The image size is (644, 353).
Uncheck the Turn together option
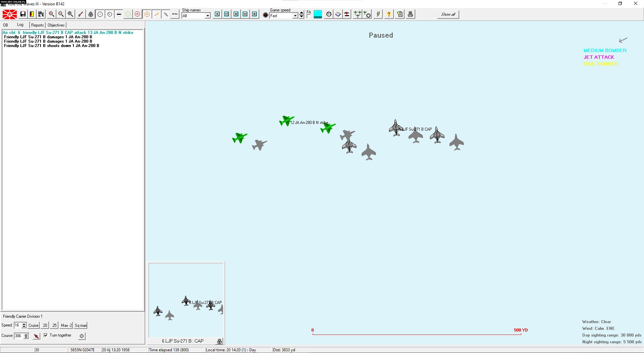(x=46, y=335)
